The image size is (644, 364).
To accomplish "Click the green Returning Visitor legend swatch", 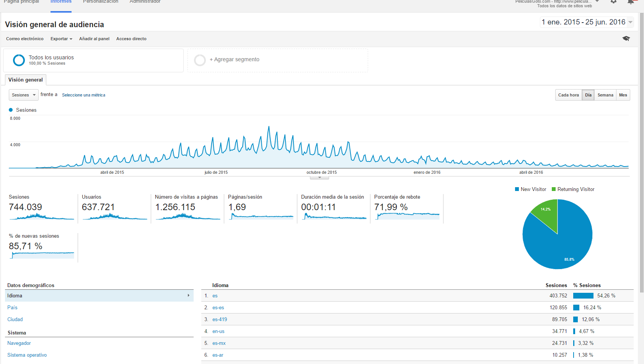I will (x=554, y=189).
